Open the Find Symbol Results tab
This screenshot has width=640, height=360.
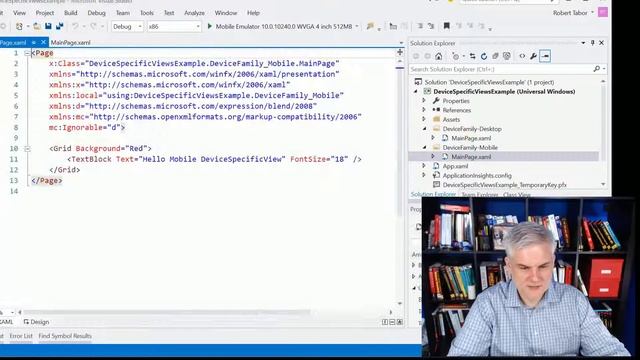tap(65, 336)
